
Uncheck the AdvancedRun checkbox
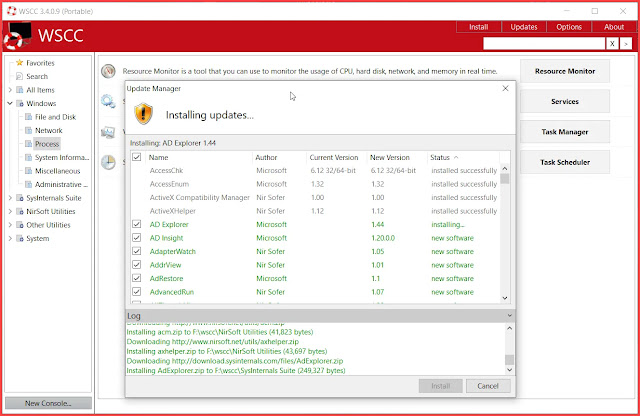click(137, 291)
